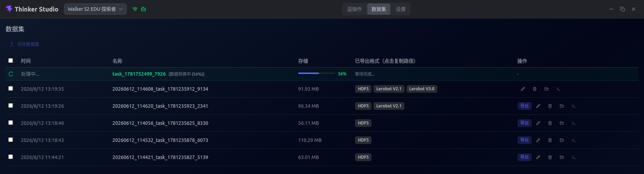Copy Lerobot V3.0 path for dataset 9134
The height and width of the screenshot is (174, 644).
coord(422,89)
